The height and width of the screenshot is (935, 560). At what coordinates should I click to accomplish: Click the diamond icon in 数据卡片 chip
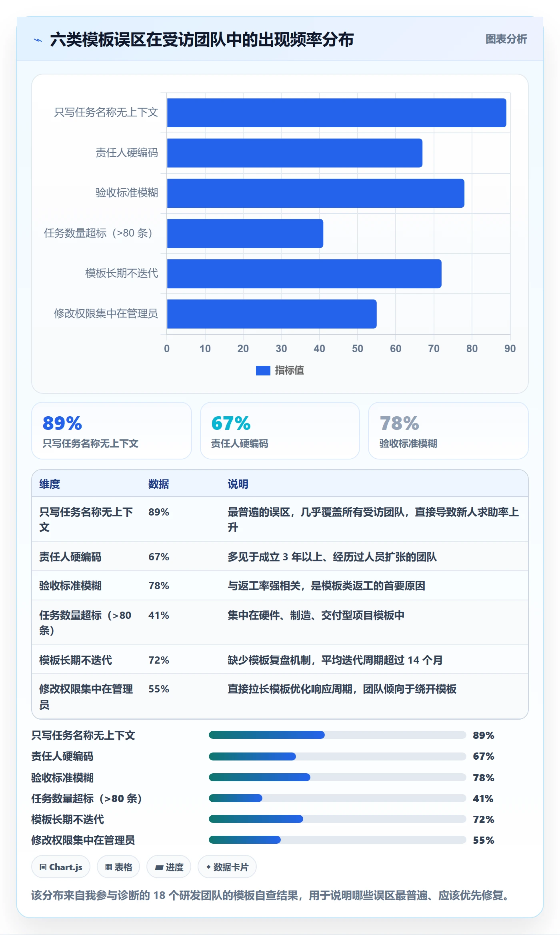208,867
